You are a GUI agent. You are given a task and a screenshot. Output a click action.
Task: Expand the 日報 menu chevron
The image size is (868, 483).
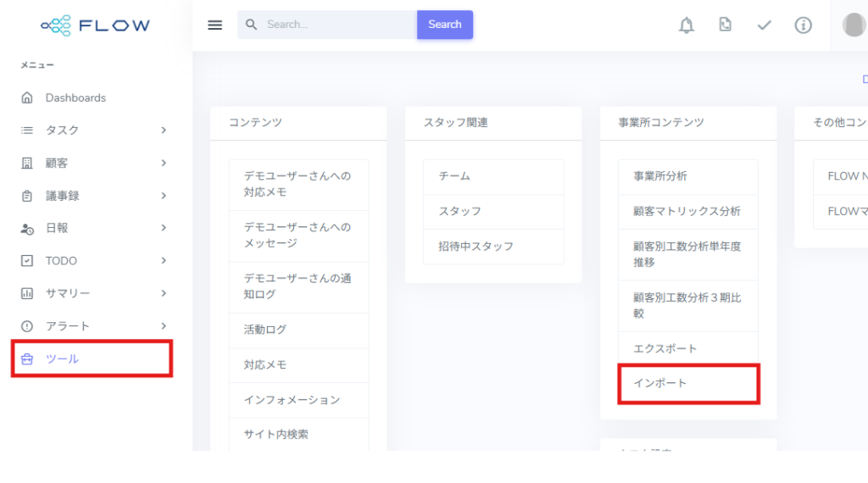164,228
